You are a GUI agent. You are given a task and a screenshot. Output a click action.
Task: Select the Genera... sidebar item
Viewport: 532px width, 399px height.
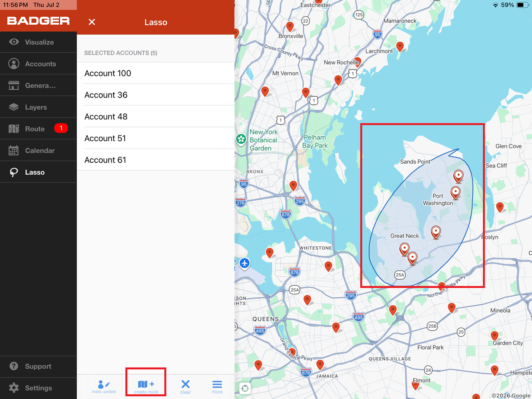coord(38,85)
